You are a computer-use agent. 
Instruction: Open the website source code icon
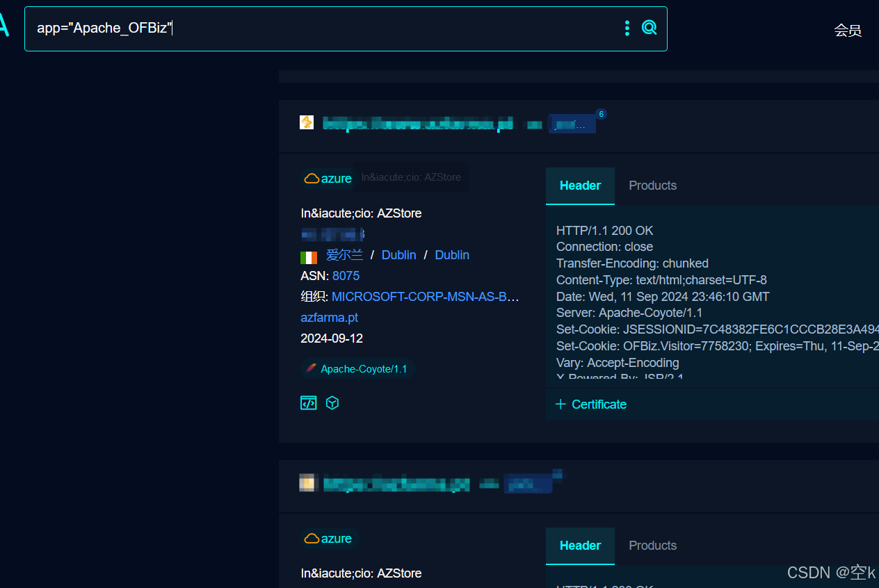pyautogui.click(x=308, y=403)
